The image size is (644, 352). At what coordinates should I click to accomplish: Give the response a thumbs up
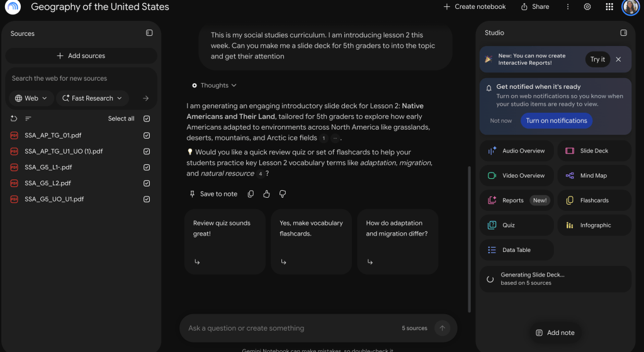tap(266, 194)
